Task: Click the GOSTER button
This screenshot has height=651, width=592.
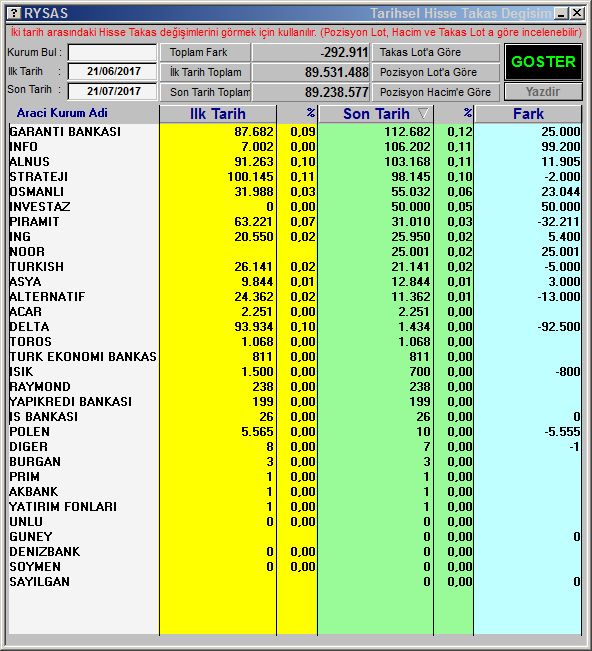Action: (x=543, y=62)
